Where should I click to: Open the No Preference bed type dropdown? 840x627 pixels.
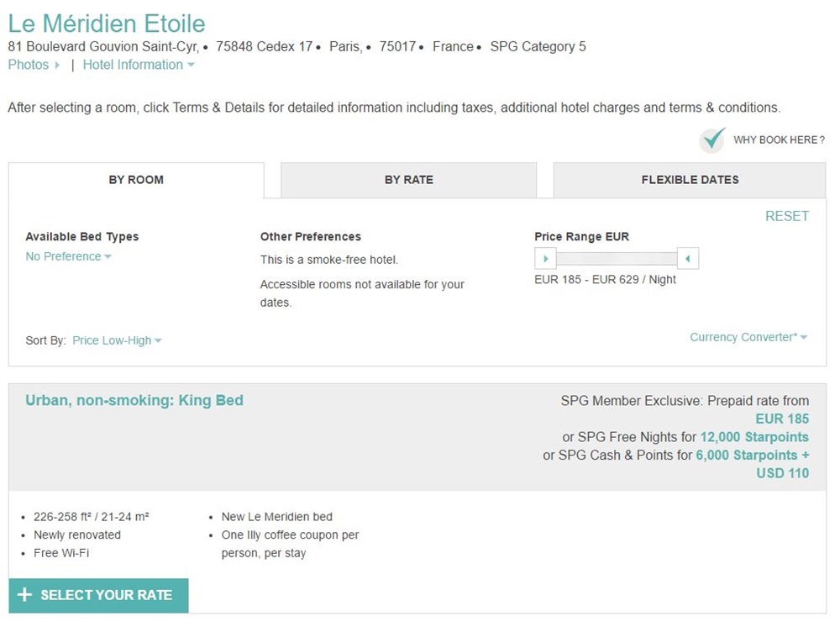point(69,256)
